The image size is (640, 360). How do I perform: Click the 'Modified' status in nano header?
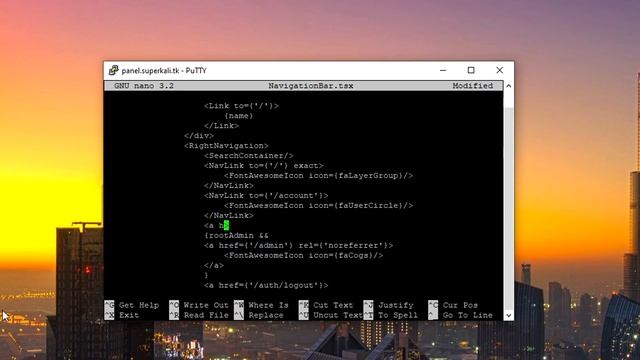click(472, 86)
